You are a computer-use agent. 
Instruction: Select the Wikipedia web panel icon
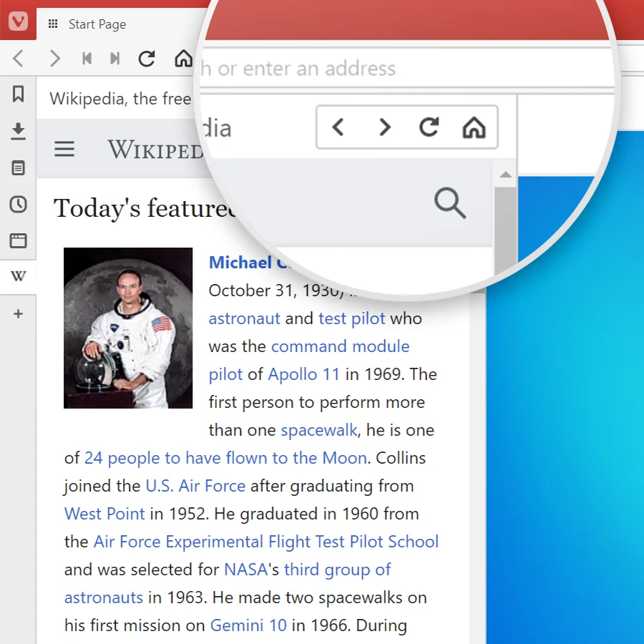click(x=19, y=277)
